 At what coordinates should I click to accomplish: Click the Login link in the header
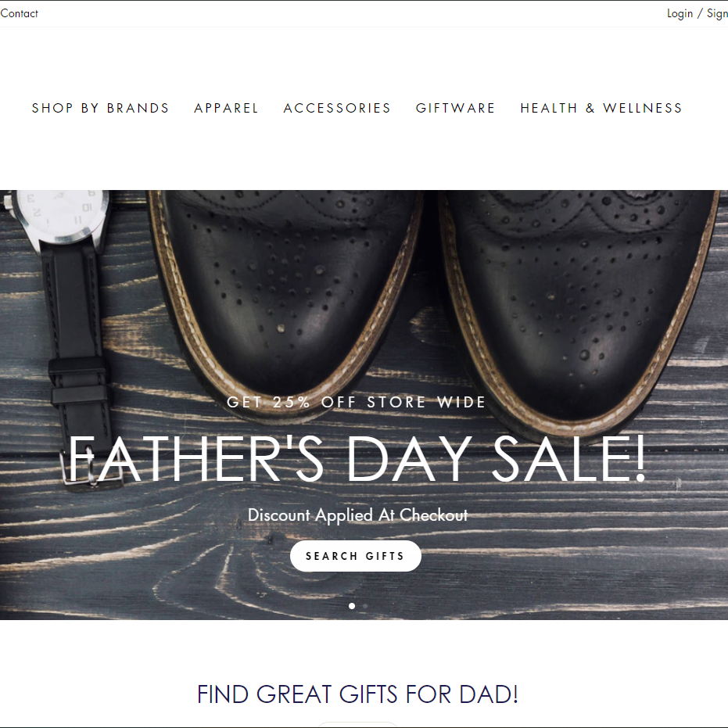pyautogui.click(x=680, y=13)
